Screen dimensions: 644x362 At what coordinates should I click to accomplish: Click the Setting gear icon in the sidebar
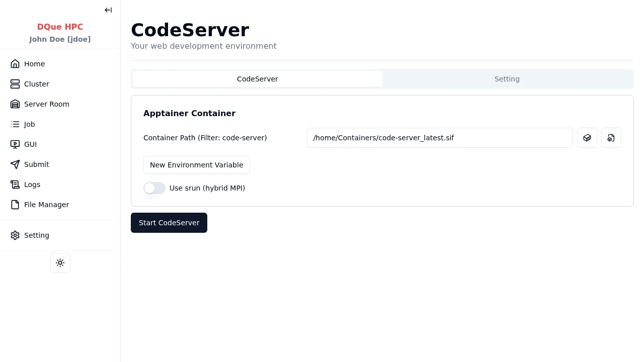(15, 235)
